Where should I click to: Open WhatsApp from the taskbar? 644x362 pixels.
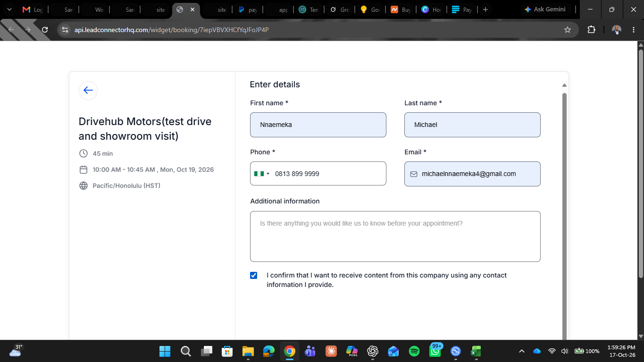point(435,351)
